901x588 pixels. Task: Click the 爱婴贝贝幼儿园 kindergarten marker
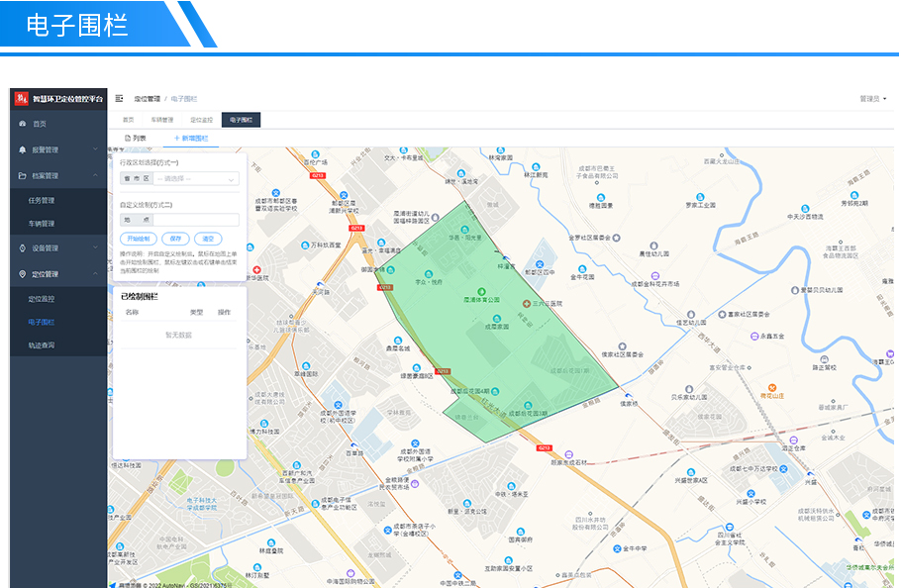[795, 290]
